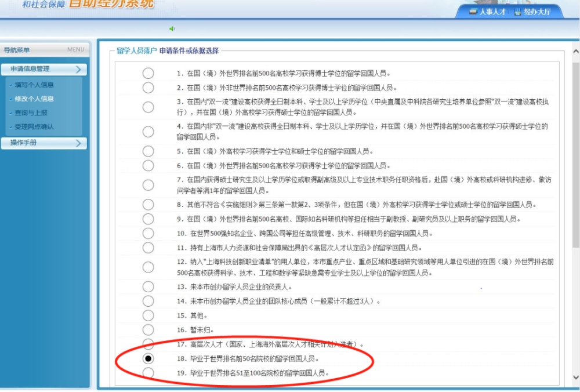The height and width of the screenshot is (392, 580).
Task: Click text 10. 在世界500强知名企业
Action: 305,233
